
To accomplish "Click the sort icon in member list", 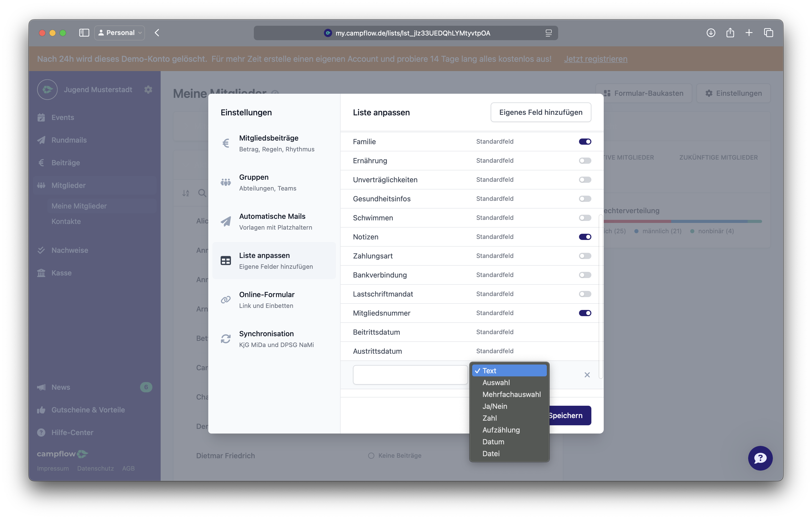I will pyautogui.click(x=186, y=193).
